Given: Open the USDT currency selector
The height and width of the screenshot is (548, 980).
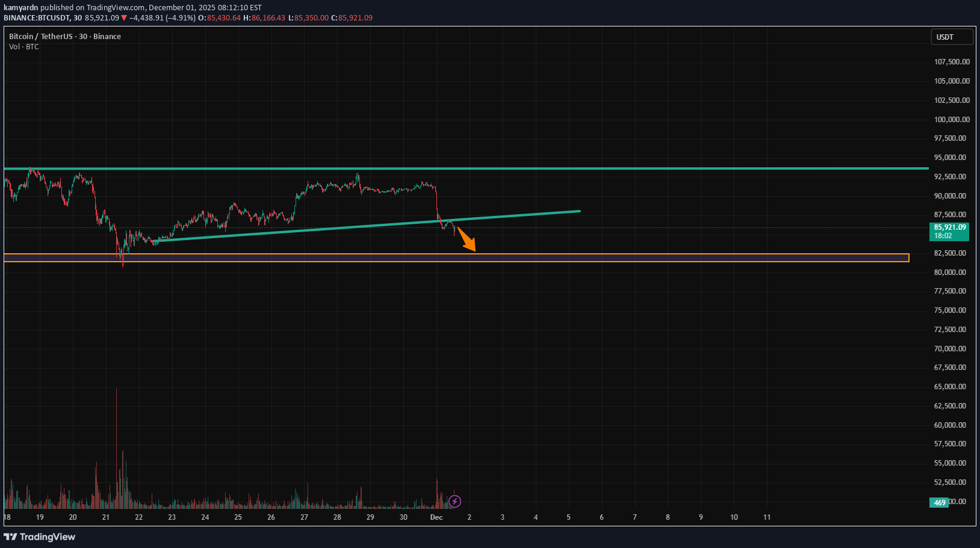Looking at the screenshot, I should click(951, 37).
